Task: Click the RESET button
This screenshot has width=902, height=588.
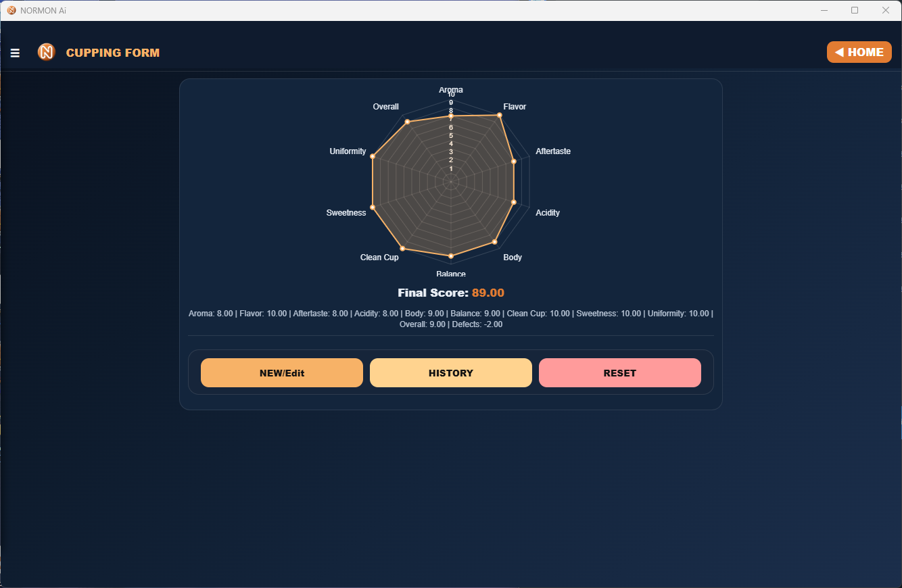Action: click(619, 373)
